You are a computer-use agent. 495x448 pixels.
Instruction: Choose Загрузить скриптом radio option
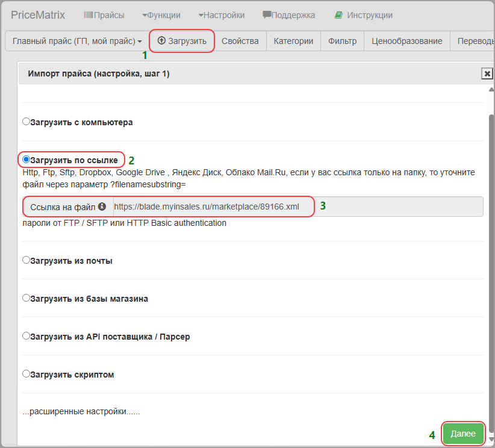[26, 374]
